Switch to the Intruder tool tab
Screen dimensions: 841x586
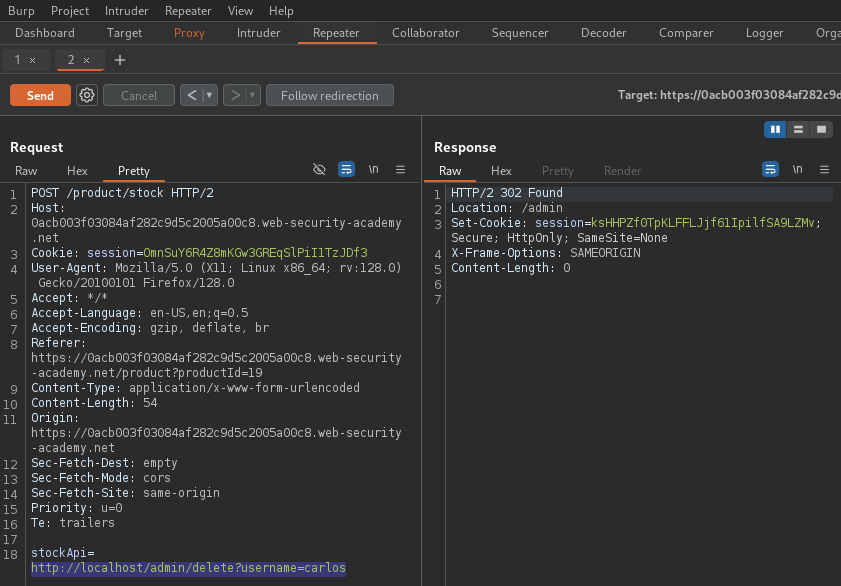(x=259, y=33)
